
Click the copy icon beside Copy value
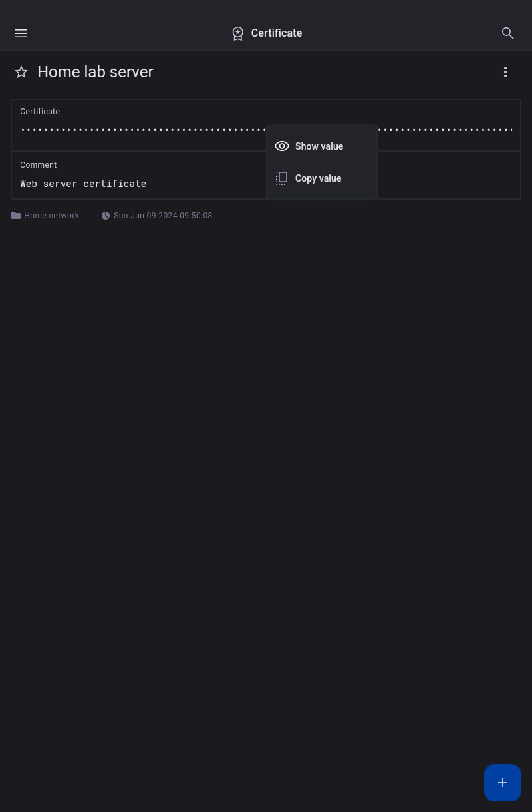(282, 178)
